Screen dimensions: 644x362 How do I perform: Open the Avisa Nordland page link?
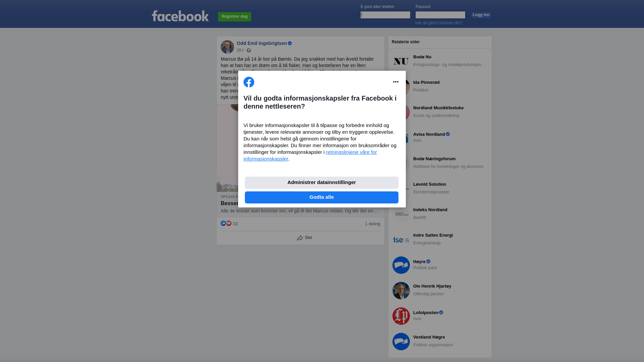[429, 134]
